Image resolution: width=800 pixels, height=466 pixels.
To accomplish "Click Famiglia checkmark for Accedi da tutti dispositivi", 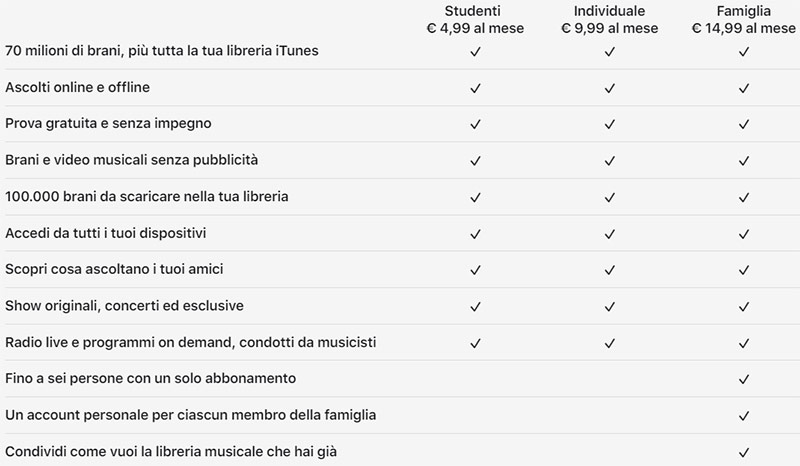I will [744, 234].
